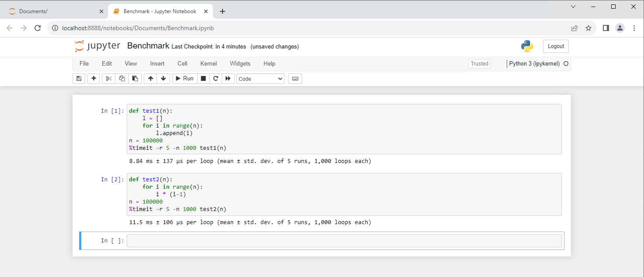Image resolution: width=644 pixels, height=277 pixels.
Task: Interrupt the kernel with the stop icon
Action: [203, 79]
